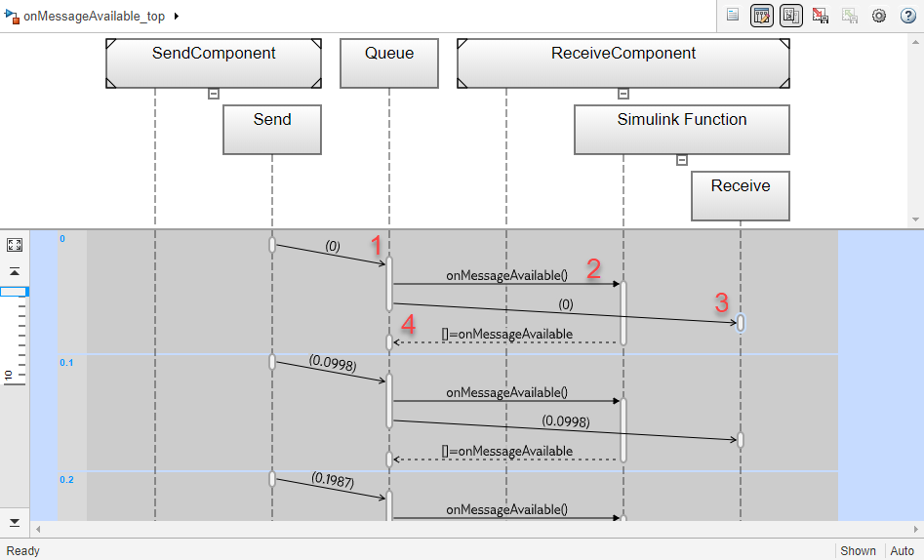Viewport: 924px width, 560px height.
Task: Open Sequence Viewer settings gear
Action: click(878, 16)
